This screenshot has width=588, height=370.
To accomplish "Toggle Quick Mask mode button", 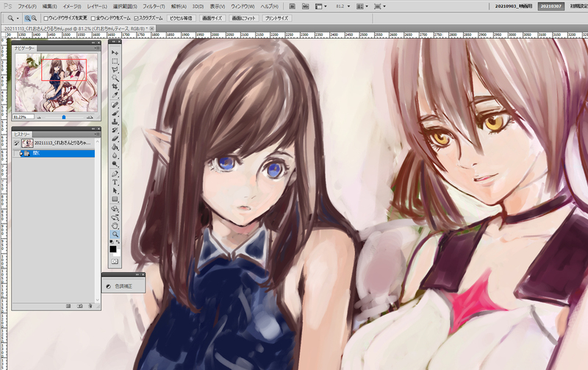I will pyautogui.click(x=115, y=262).
